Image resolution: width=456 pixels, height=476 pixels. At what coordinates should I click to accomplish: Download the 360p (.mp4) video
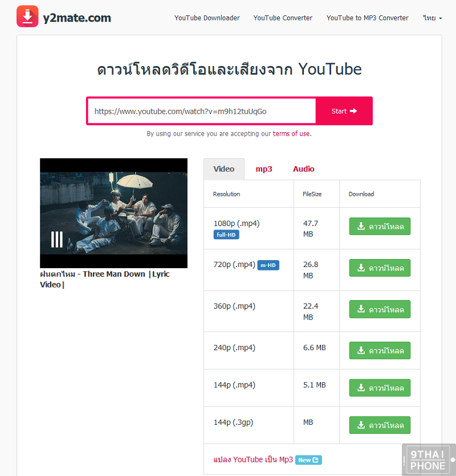(x=380, y=309)
